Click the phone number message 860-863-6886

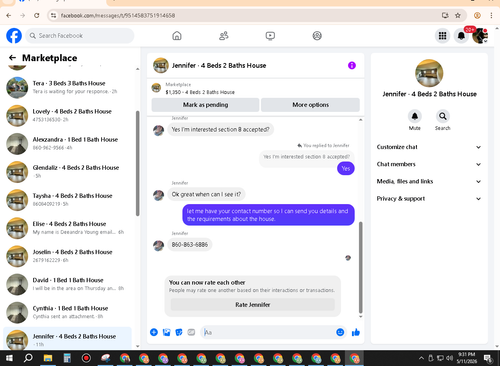(190, 245)
